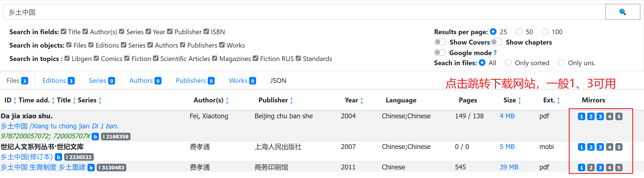This screenshot has width=644, height=178.
Task: Toggle the Show Covers switch
Action: tap(440, 42)
